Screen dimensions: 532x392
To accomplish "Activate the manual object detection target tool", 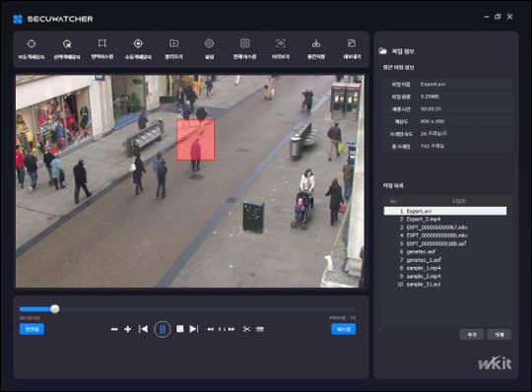I will coord(138,43).
